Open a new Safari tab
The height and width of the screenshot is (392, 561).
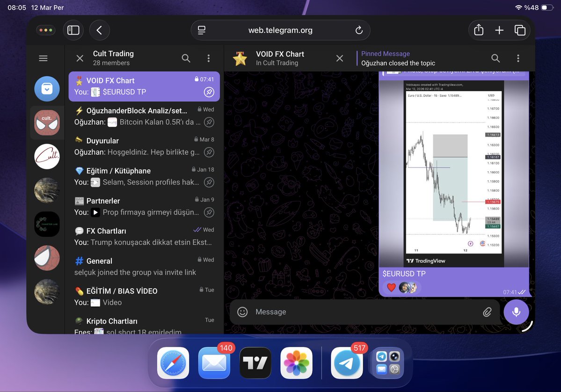tap(499, 30)
